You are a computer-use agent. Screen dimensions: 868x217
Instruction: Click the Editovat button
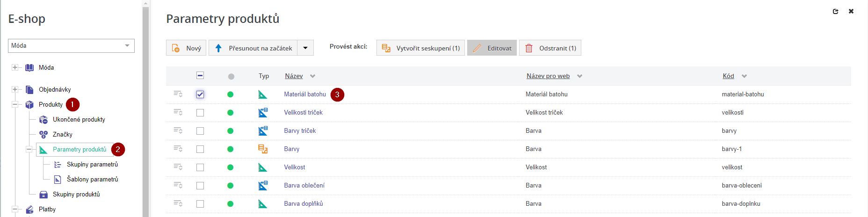pos(492,48)
